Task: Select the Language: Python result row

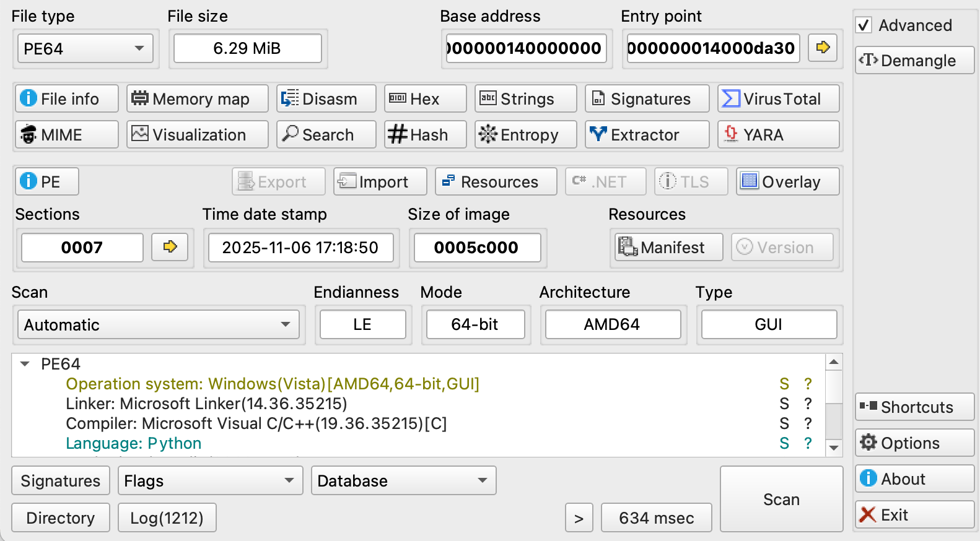Action: click(134, 443)
